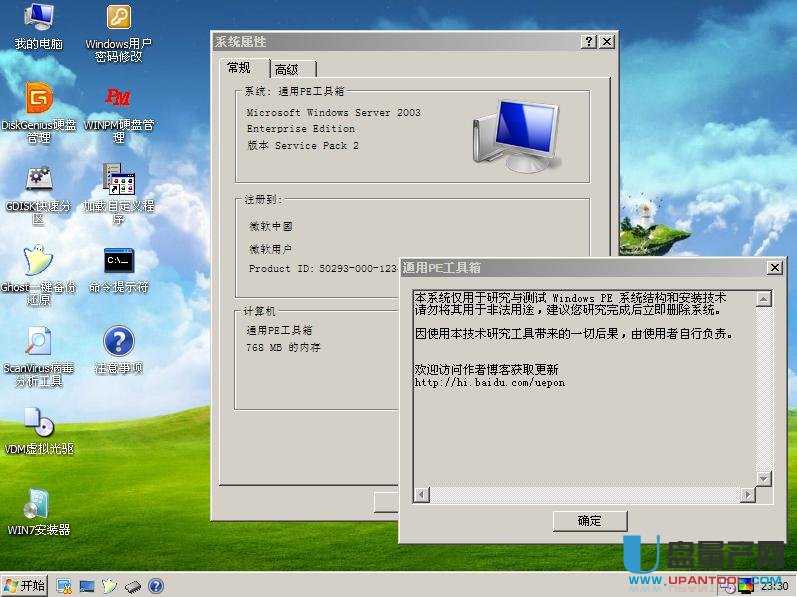
Task: Click the 欢迎访问作者博客获取更新 line
Action: pyautogui.click(x=486, y=369)
